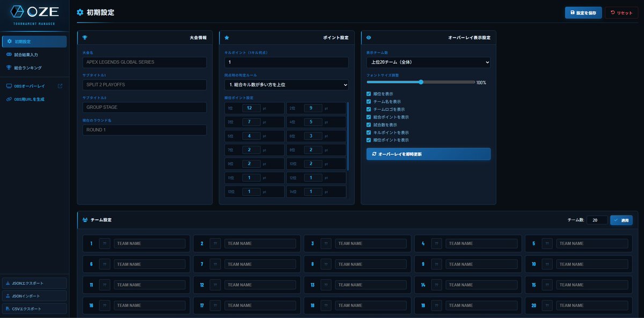Click the TEAM NAME field for team 2

click(260, 243)
